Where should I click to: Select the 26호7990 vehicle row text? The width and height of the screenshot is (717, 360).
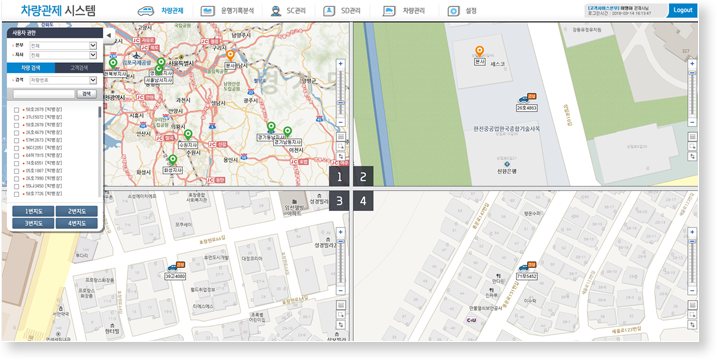click(x=43, y=178)
